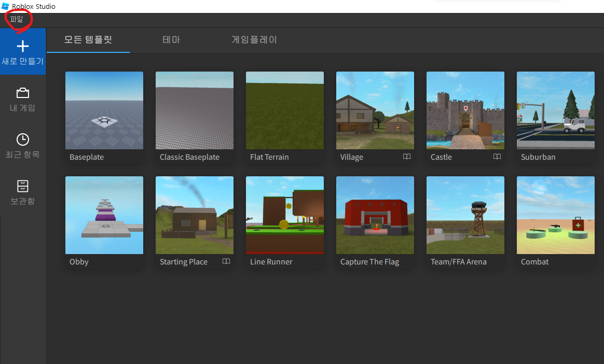This screenshot has width=604, height=364.
Task: Open the 최근 항목 clock icon
Action: pyautogui.click(x=23, y=139)
